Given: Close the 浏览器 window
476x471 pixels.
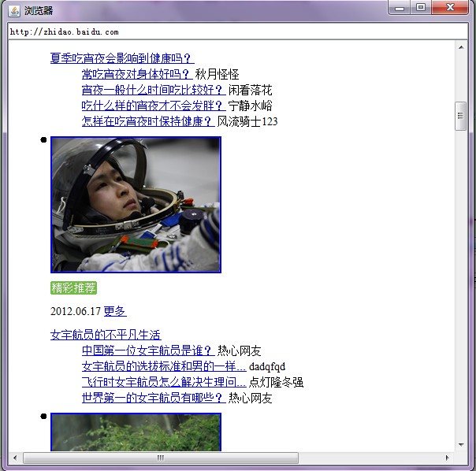Looking at the screenshot, I should click(449, 8).
